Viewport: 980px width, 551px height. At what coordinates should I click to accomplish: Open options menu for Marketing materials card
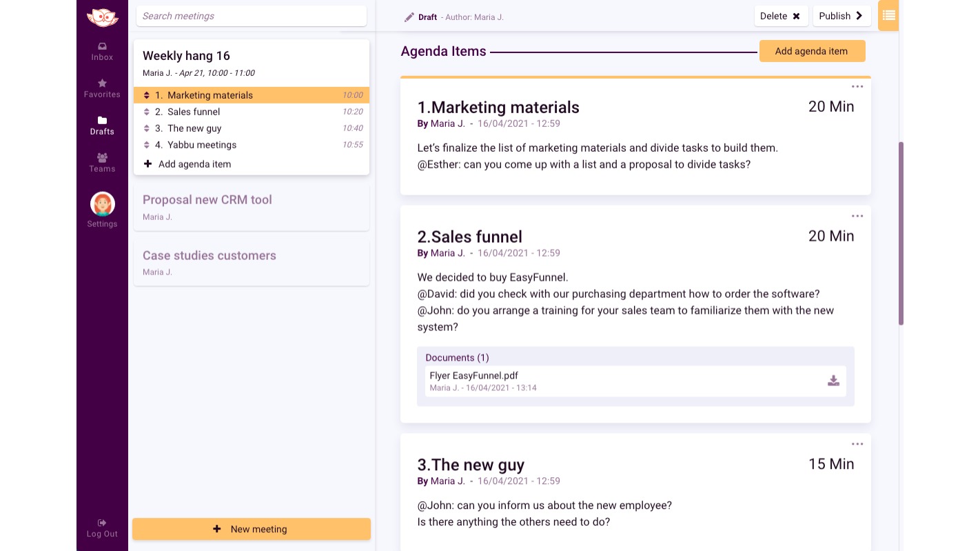857,87
